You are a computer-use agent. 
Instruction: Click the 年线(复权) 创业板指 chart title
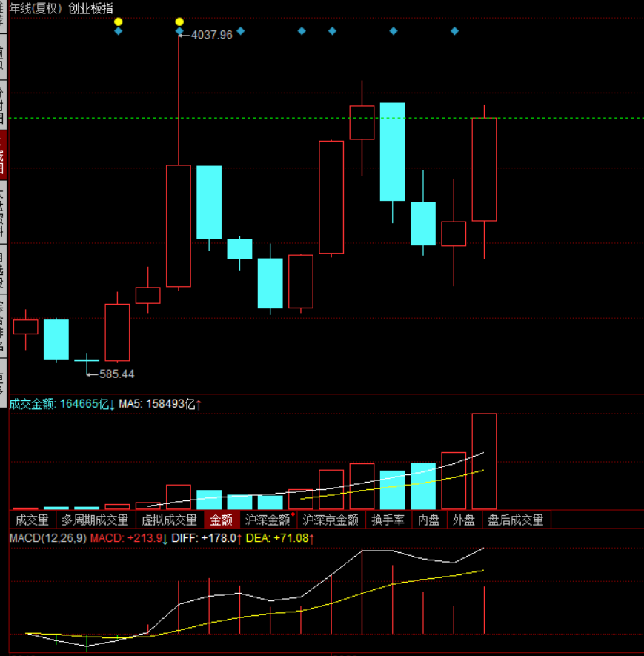[61, 7]
